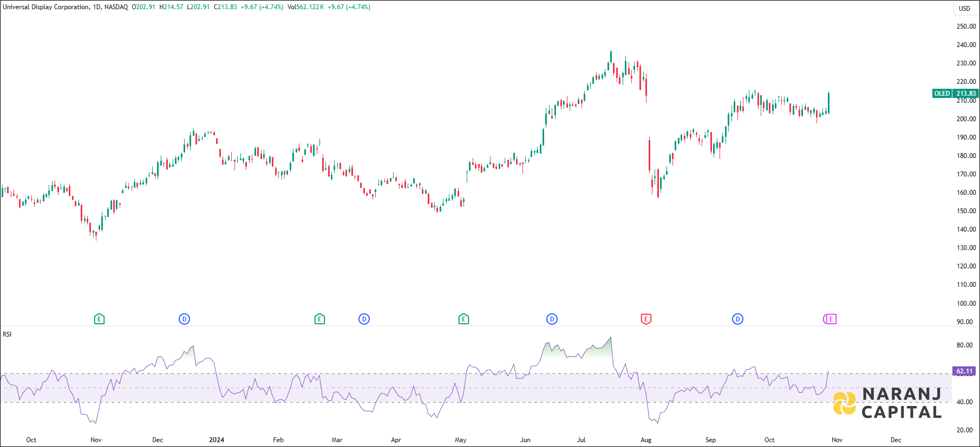This screenshot has width=980, height=447.
Task: Open the USD currency selector
Action: (x=964, y=8)
